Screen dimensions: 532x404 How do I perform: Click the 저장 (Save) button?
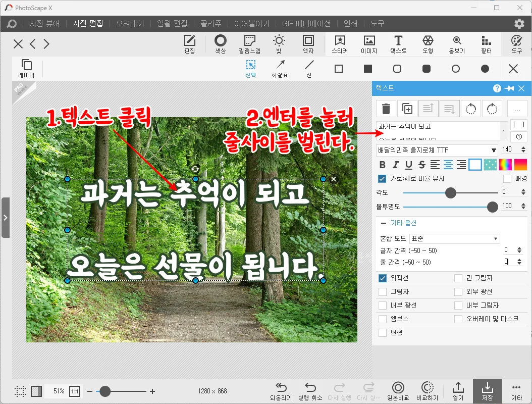point(487,390)
